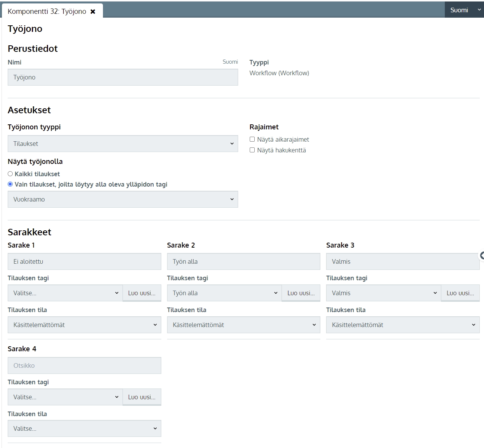Click the Sarake 4 Otsikko input field
This screenshot has width=484, height=448.
click(85, 365)
